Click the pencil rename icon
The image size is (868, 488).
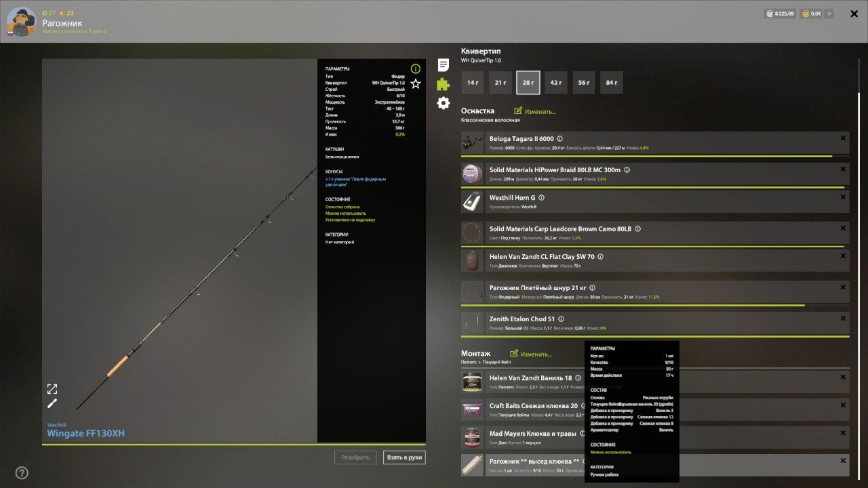tap(52, 404)
